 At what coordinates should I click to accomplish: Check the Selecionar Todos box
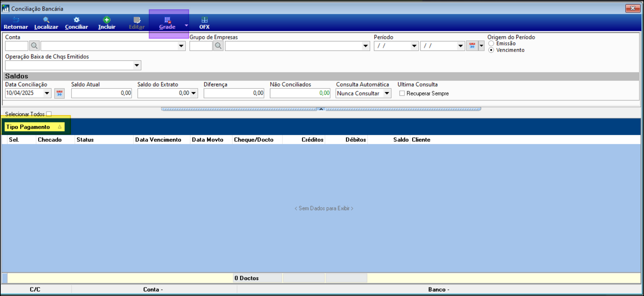pos(49,114)
